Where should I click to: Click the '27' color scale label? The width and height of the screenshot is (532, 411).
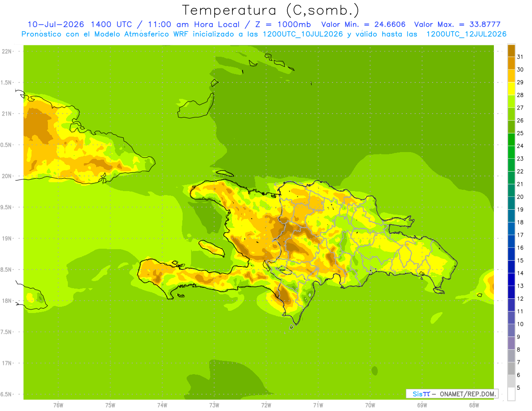point(520,108)
